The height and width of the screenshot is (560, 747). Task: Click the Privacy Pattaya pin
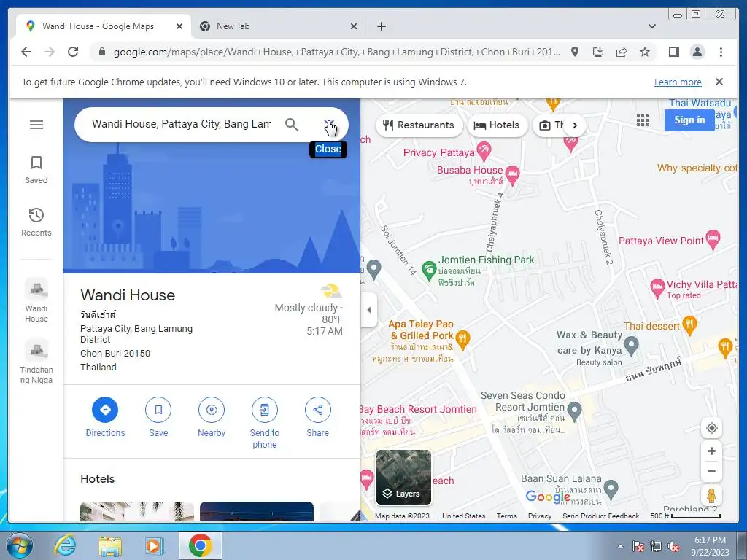coord(484,152)
